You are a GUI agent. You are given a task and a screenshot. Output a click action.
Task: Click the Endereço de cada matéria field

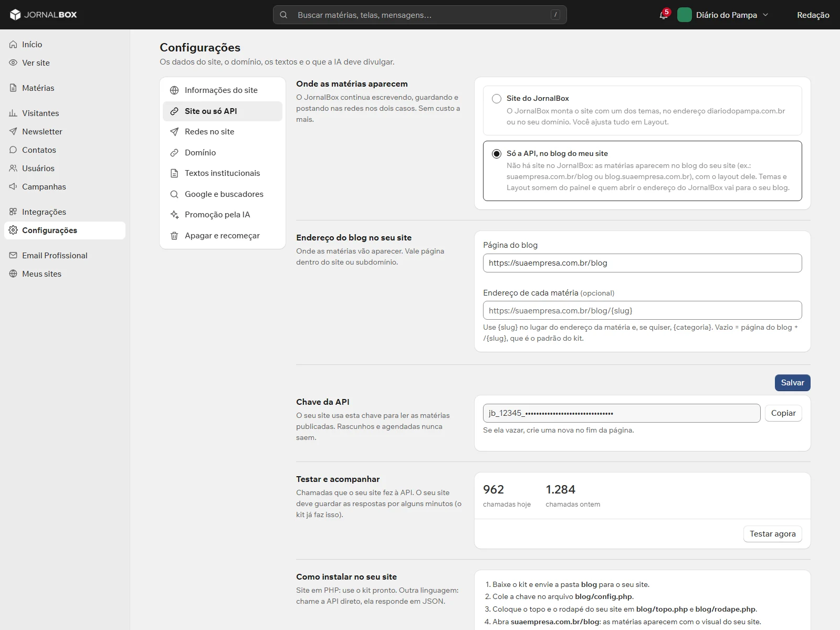[643, 310]
